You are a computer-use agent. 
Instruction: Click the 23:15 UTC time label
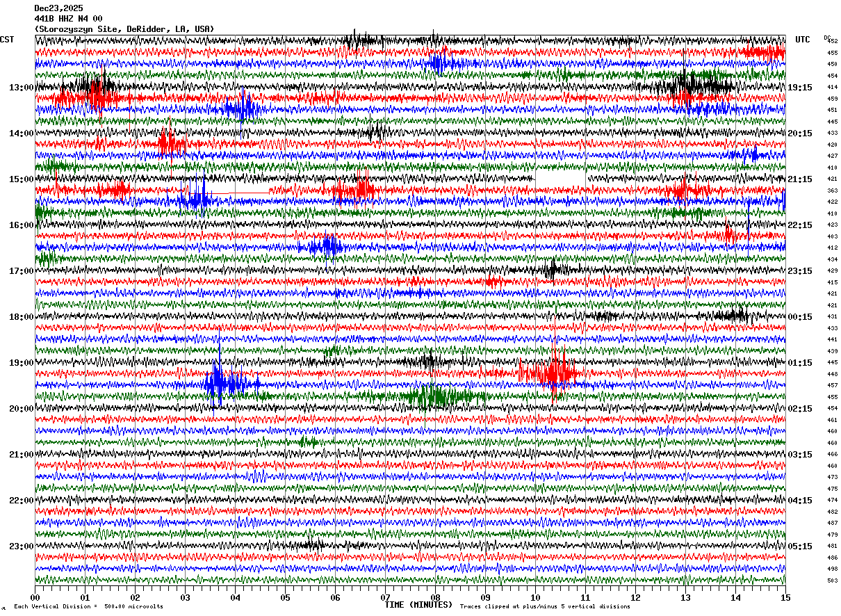point(800,271)
